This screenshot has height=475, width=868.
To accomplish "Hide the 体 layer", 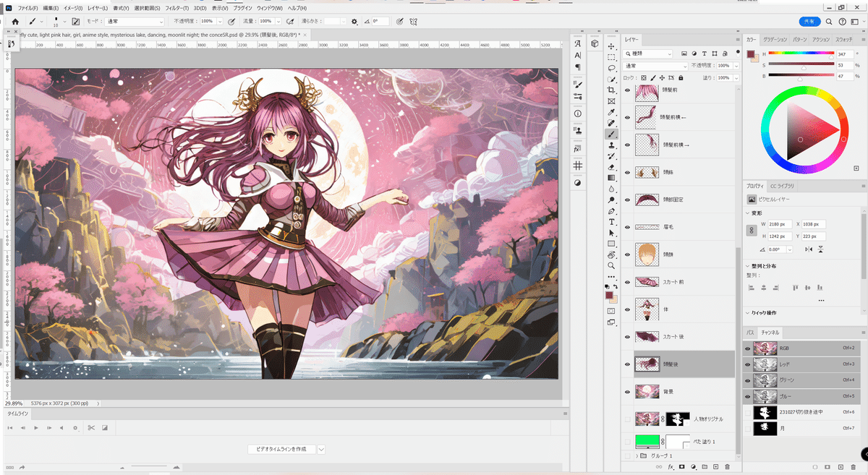I will [x=628, y=309].
